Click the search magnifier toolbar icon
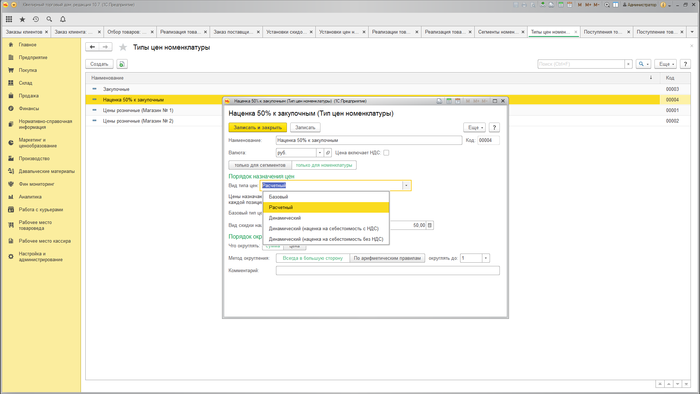Image resolution: width=700 pixels, height=394 pixels. (49, 19)
